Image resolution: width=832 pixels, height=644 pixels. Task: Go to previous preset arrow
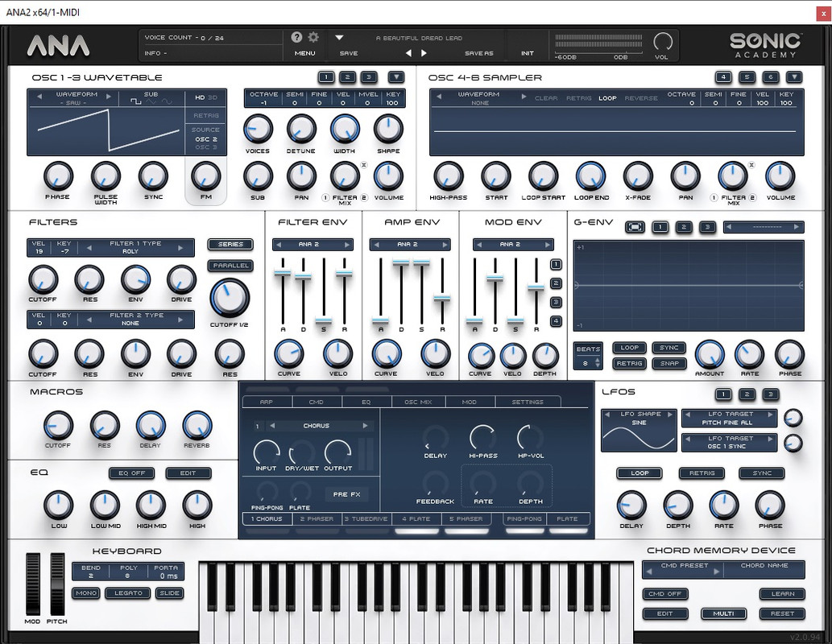pos(408,53)
